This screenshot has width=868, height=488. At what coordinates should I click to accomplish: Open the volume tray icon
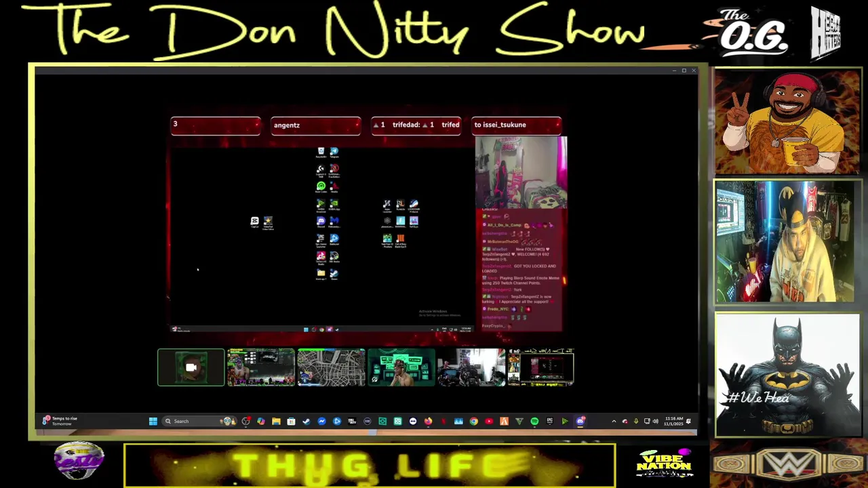coord(656,421)
